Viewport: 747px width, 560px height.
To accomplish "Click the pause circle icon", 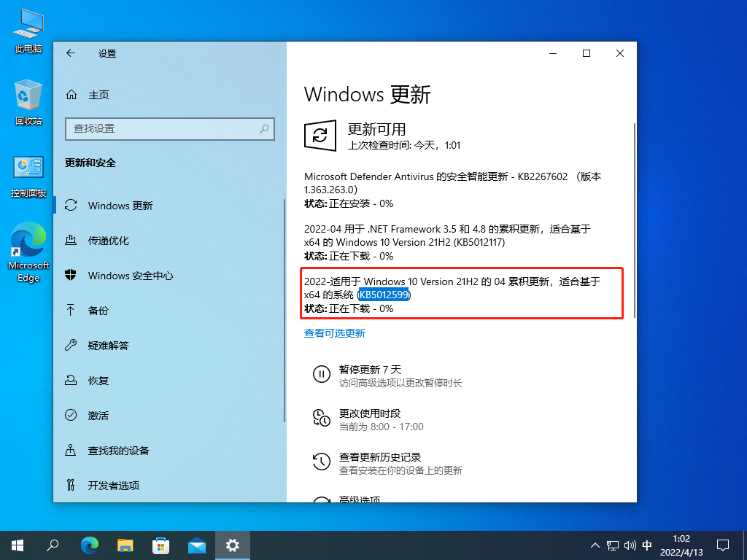I will point(322,374).
